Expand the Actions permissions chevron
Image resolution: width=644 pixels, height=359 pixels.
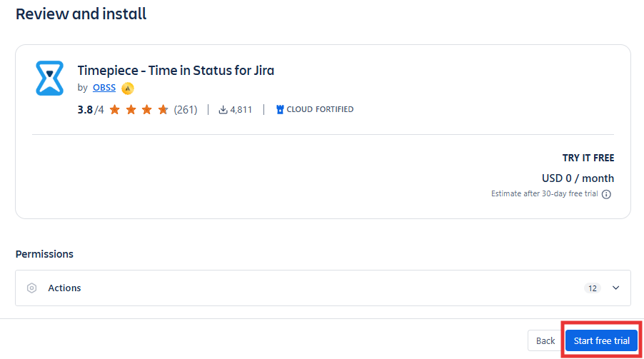pyautogui.click(x=616, y=288)
